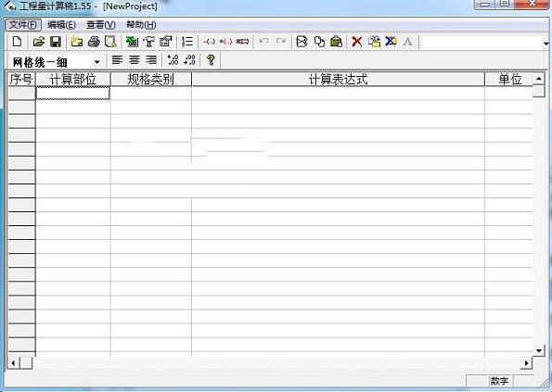Click the vertical scrollbar down arrow

[x=539, y=350]
